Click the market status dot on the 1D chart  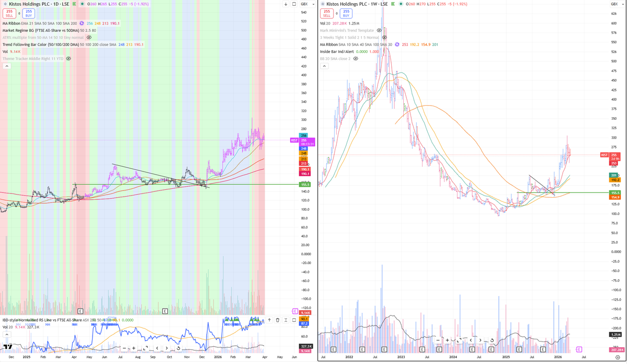pyautogui.click(x=83, y=4)
